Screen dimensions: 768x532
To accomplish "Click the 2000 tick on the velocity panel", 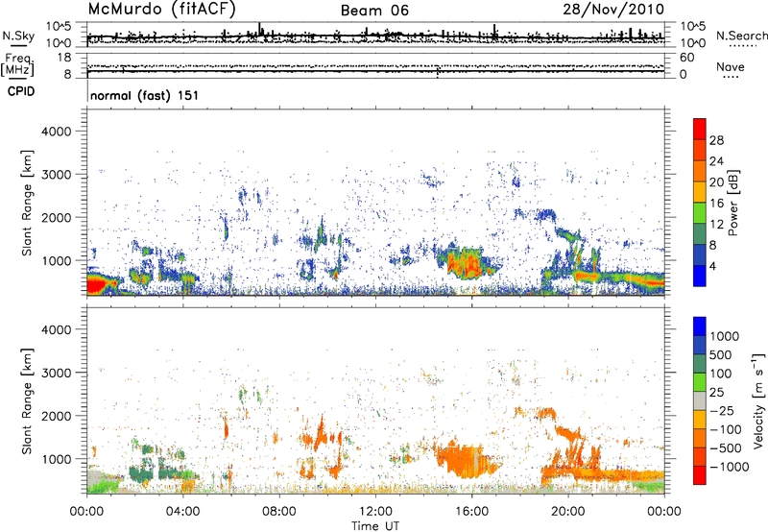I will click(57, 416).
